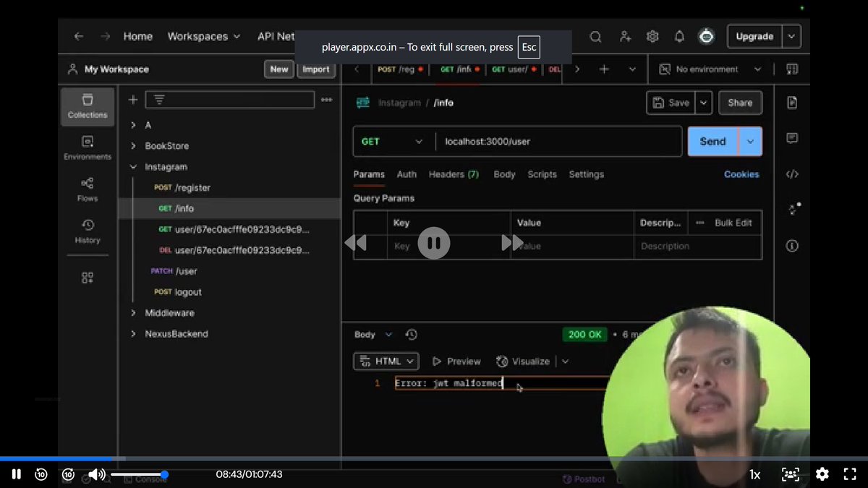Open the Auth tab
This screenshot has height=488, width=868.
407,174
